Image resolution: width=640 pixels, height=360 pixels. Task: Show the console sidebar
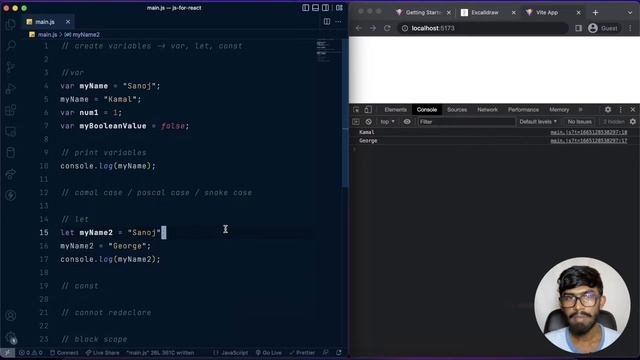pyautogui.click(x=356, y=122)
